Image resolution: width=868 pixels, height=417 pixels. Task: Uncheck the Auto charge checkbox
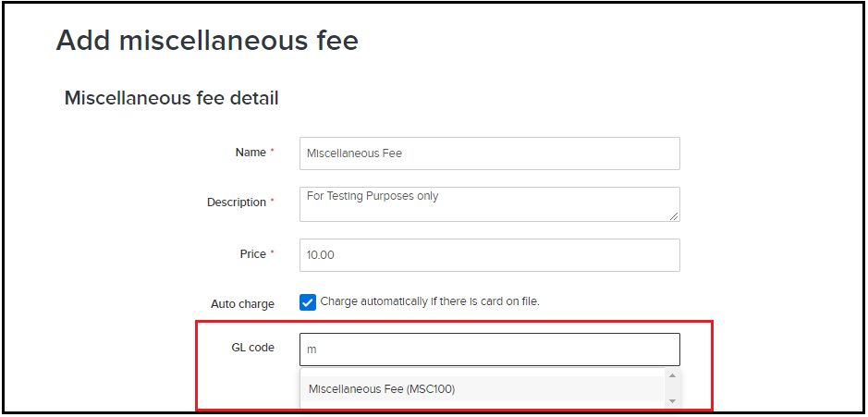tap(308, 301)
